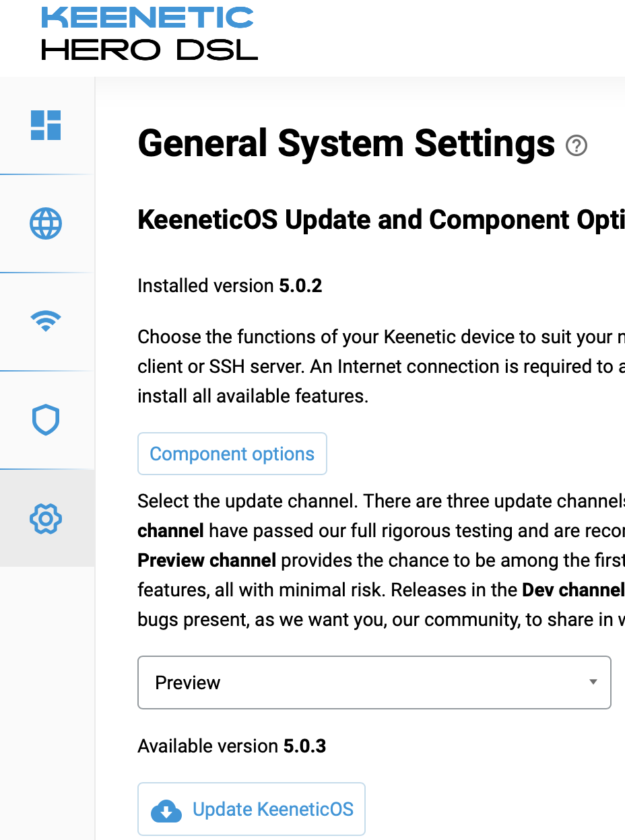The image size is (625, 840).
Task: Open the shield Network Rules section
Action: [46, 420]
